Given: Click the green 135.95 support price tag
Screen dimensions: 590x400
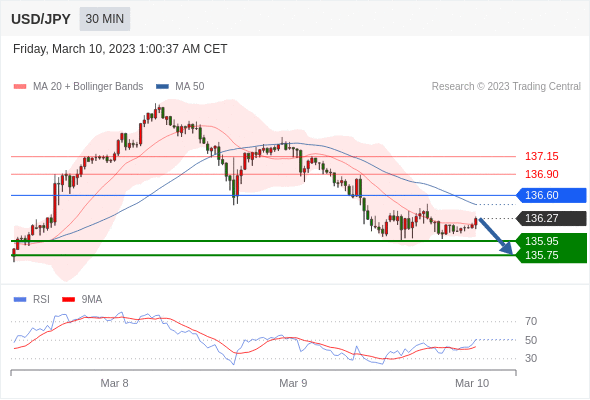Looking at the screenshot, I should tap(551, 241).
